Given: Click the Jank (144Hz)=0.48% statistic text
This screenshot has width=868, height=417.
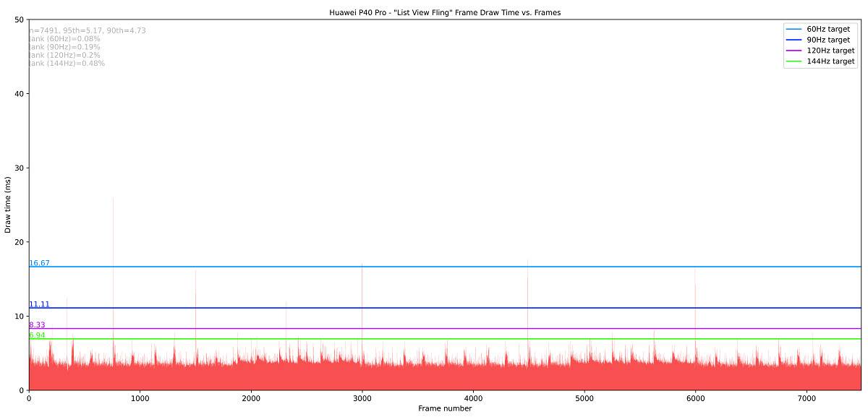Looking at the screenshot, I should coord(67,64).
